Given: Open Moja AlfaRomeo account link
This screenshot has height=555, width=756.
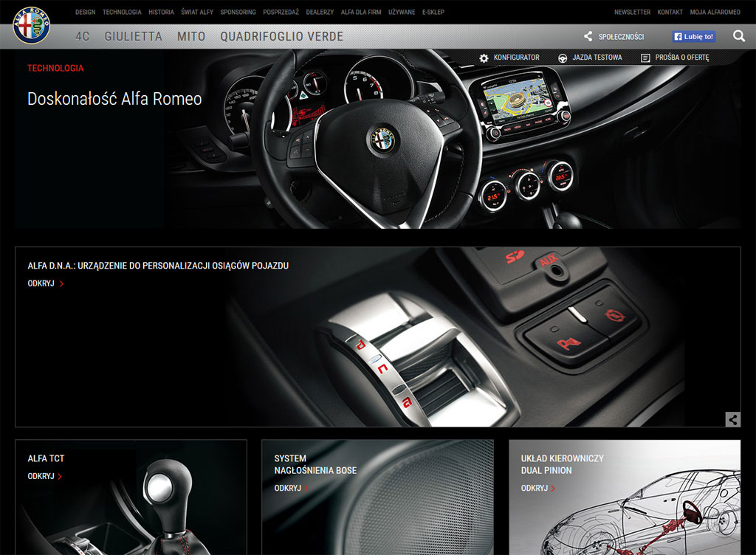Looking at the screenshot, I should point(715,12).
